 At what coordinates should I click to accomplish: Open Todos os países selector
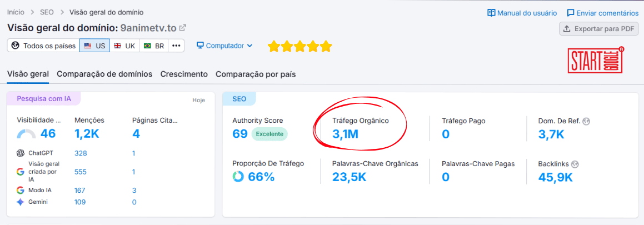point(43,46)
